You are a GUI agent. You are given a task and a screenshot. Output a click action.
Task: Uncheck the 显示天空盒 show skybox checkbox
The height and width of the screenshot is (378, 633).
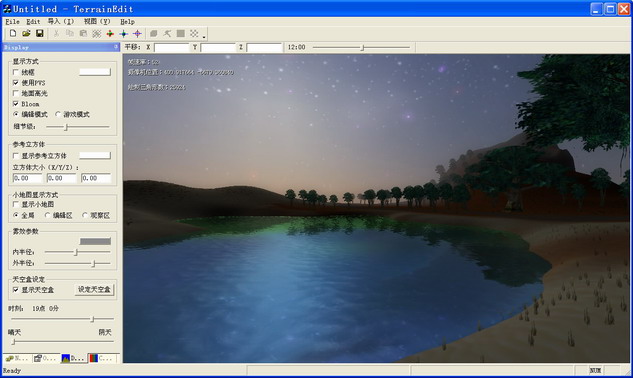click(16, 290)
